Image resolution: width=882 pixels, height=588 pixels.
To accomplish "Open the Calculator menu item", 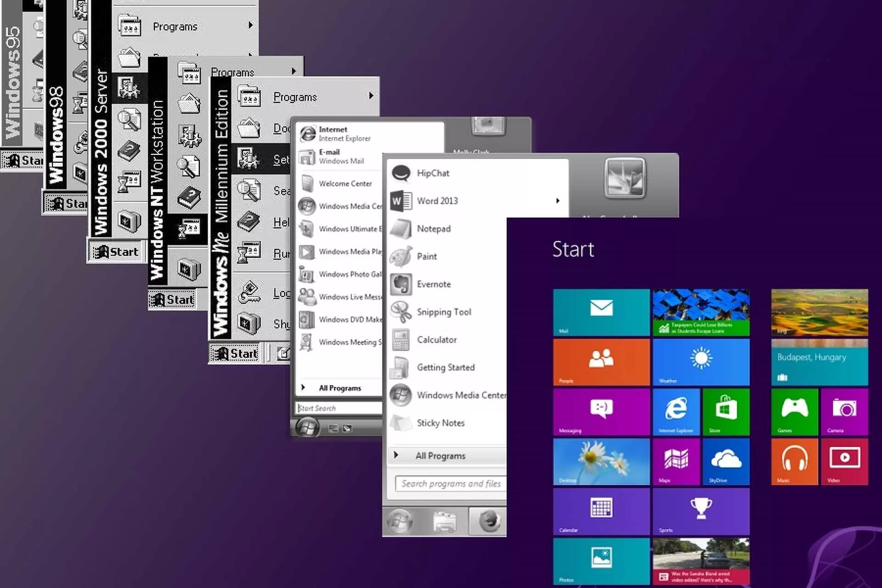I will pos(436,339).
